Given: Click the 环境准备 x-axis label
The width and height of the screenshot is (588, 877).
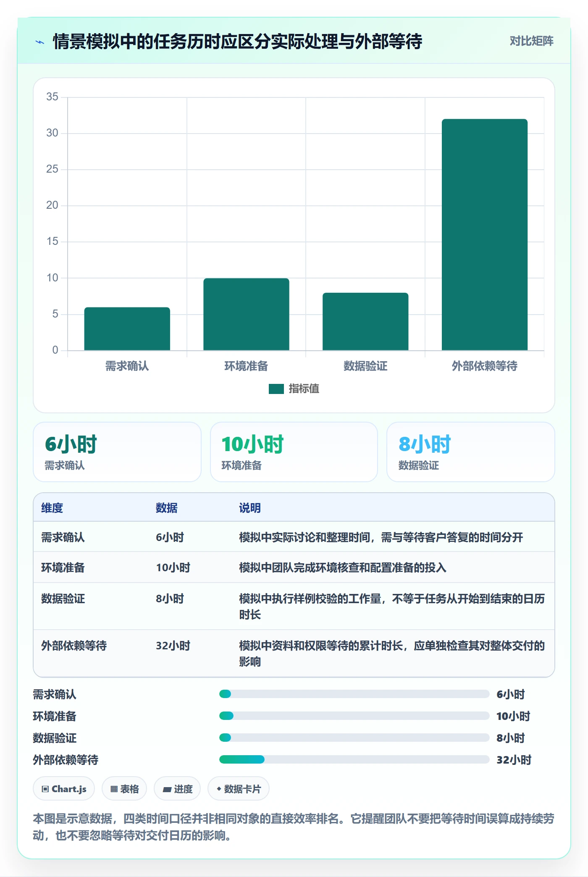Looking at the screenshot, I should tap(246, 366).
